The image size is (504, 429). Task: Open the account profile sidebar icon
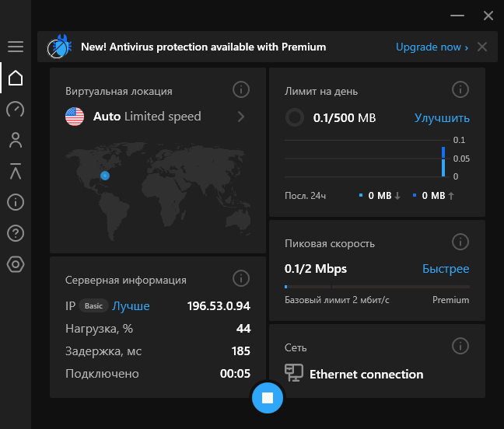pyautogui.click(x=16, y=140)
